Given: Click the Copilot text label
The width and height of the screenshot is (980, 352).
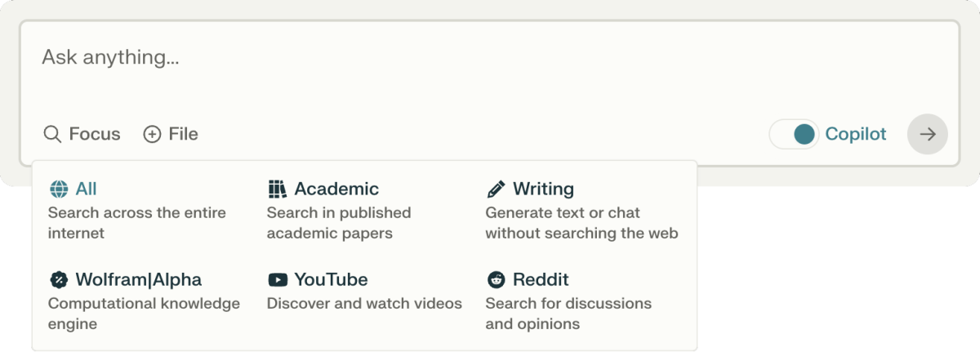Looking at the screenshot, I should 856,135.
